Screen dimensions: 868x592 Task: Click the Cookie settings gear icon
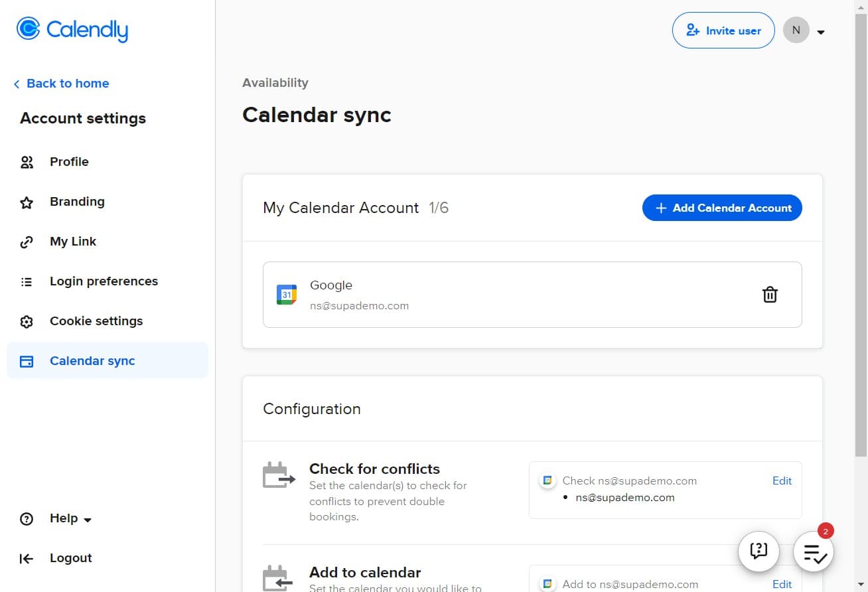(27, 321)
